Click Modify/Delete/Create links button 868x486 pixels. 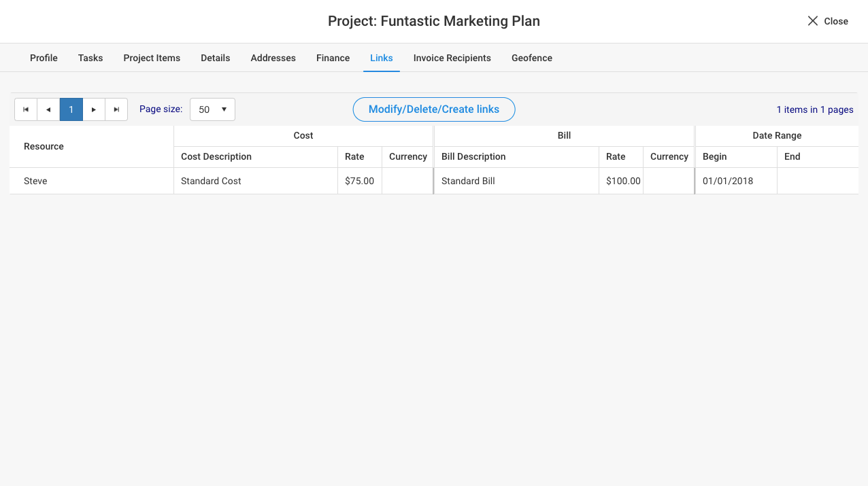(434, 109)
